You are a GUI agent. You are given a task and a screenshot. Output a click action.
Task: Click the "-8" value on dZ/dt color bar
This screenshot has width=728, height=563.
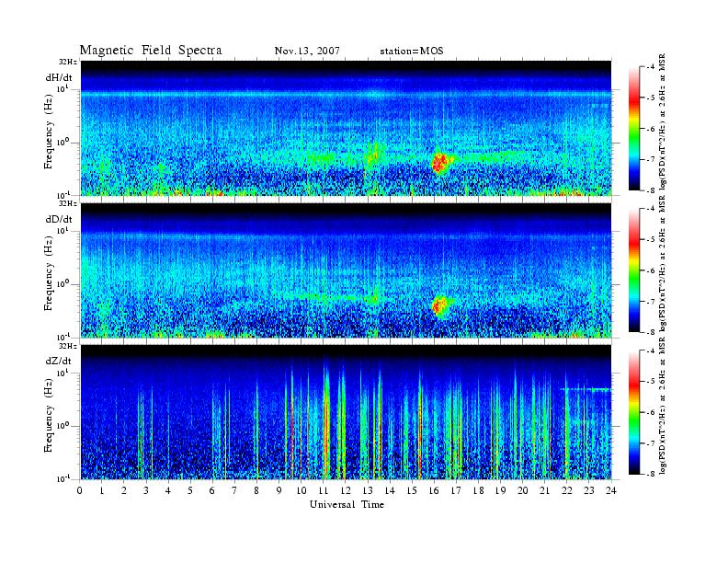tap(651, 474)
